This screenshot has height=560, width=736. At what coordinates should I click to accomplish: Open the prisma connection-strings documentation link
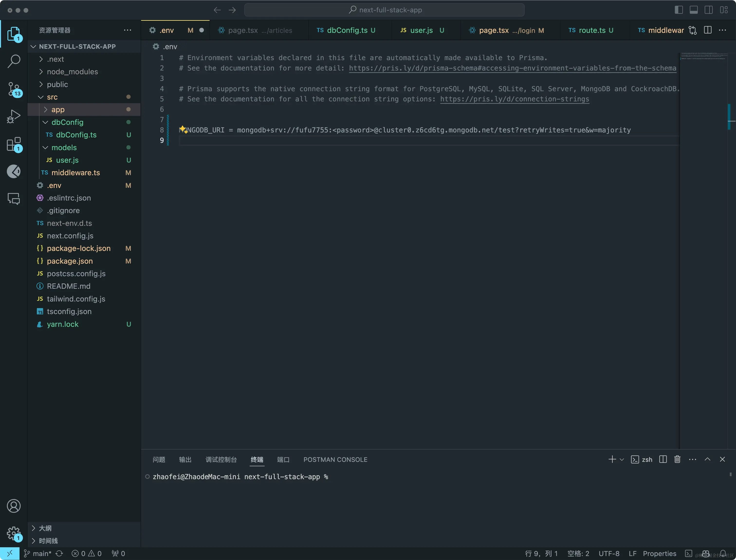[x=514, y=99]
